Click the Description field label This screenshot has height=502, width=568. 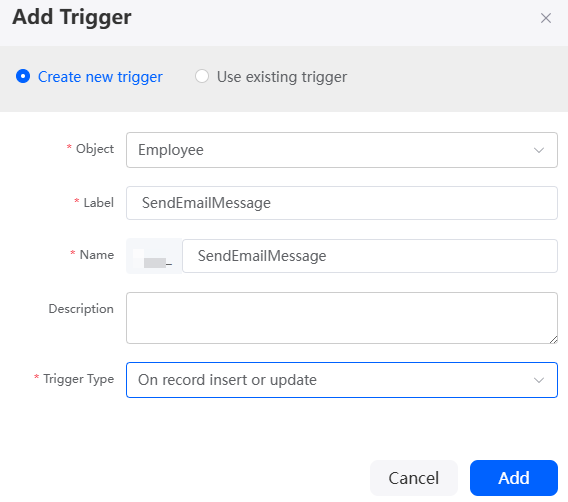[x=81, y=309]
